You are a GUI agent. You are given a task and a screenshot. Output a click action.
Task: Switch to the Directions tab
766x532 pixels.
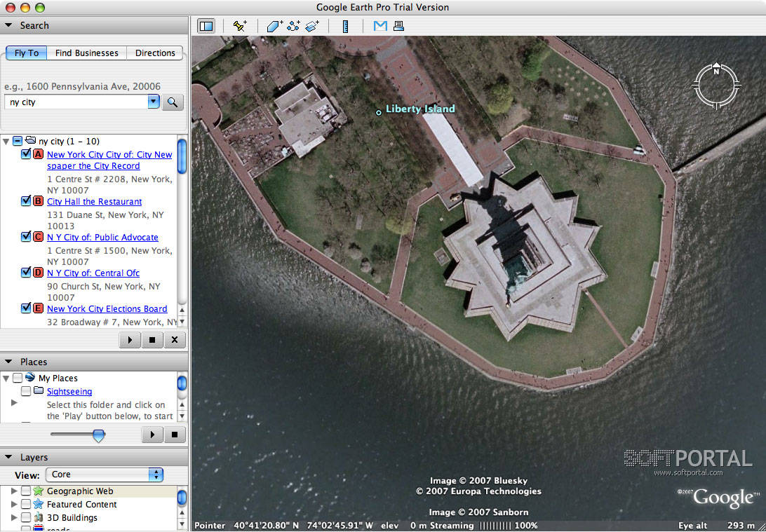tap(155, 53)
